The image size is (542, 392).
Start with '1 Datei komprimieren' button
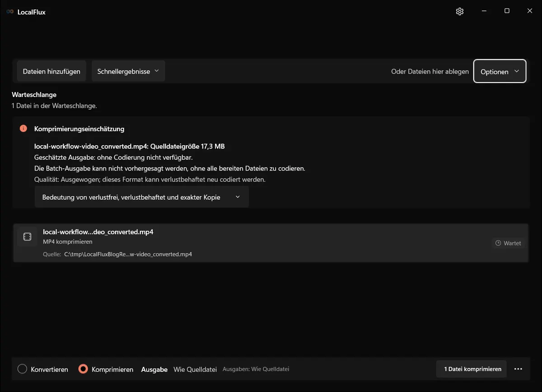[472, 369]
